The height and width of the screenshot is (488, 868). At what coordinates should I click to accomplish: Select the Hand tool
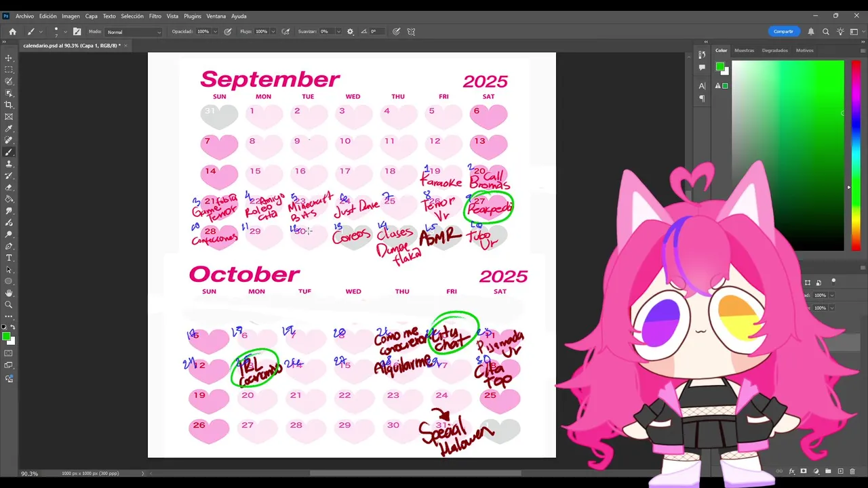tap(9, 293)
